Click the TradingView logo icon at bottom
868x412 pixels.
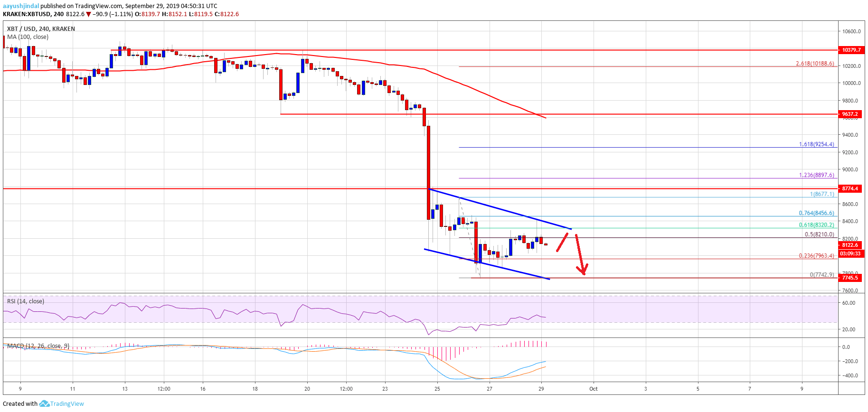pyautogui.click(x=44, y=403)
